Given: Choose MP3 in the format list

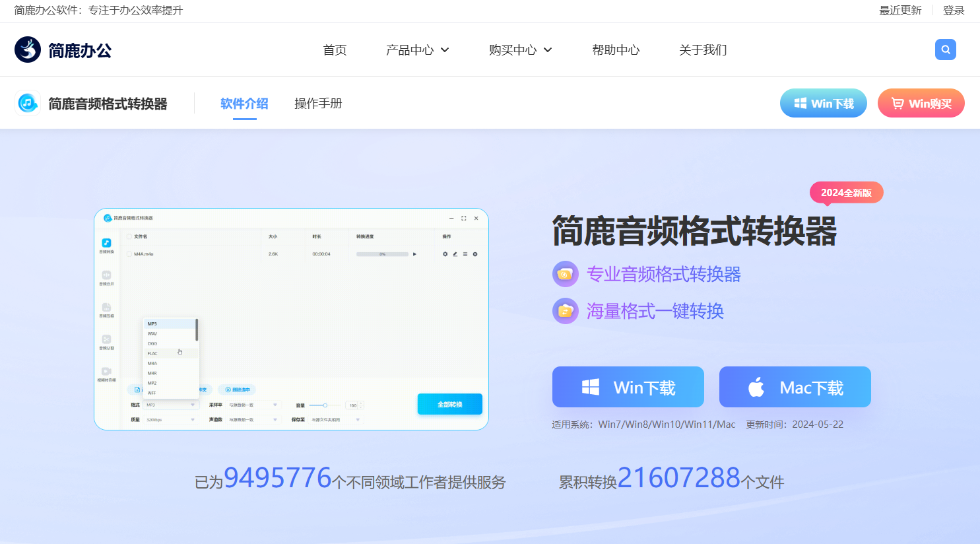Looking at the screenshot, I should [170, 324].
